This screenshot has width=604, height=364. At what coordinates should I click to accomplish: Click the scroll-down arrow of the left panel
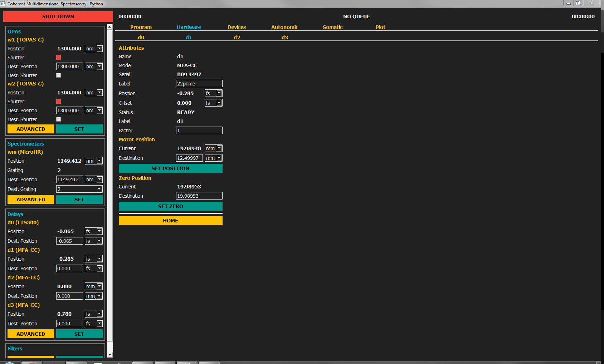point(110,355)
